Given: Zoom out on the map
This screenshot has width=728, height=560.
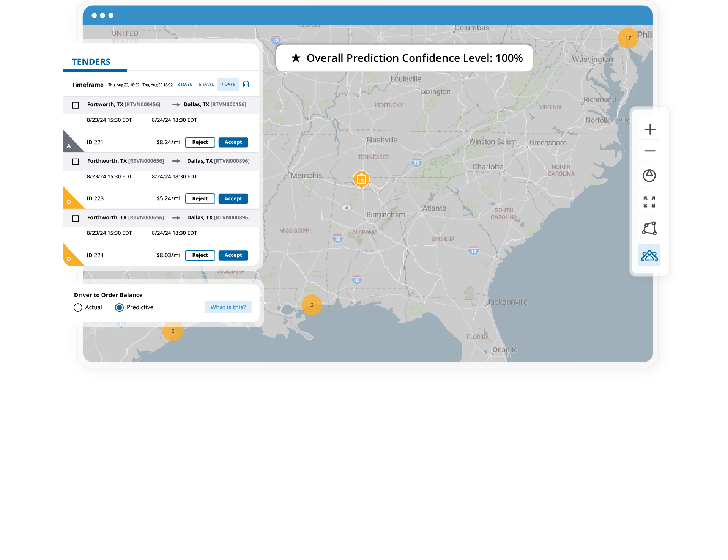Looking at the screenshot, I should pyautogui.click(x=649, y=151).
